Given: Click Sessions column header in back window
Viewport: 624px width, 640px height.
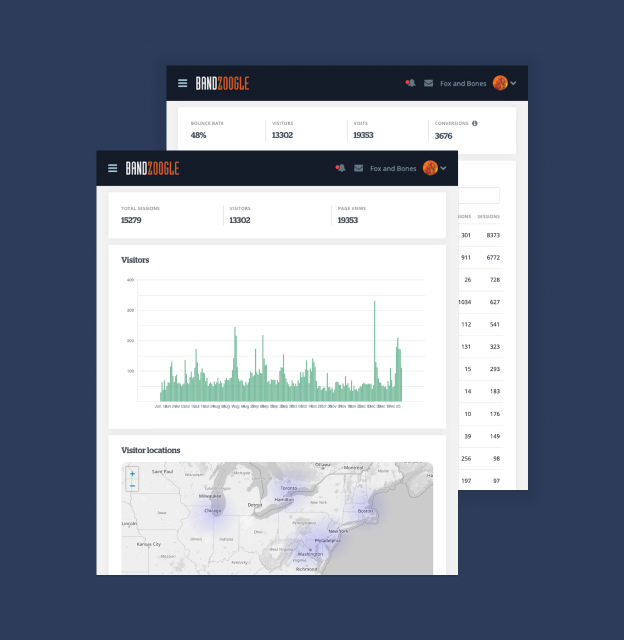Looking at the screenshot, I should (489, 217).
